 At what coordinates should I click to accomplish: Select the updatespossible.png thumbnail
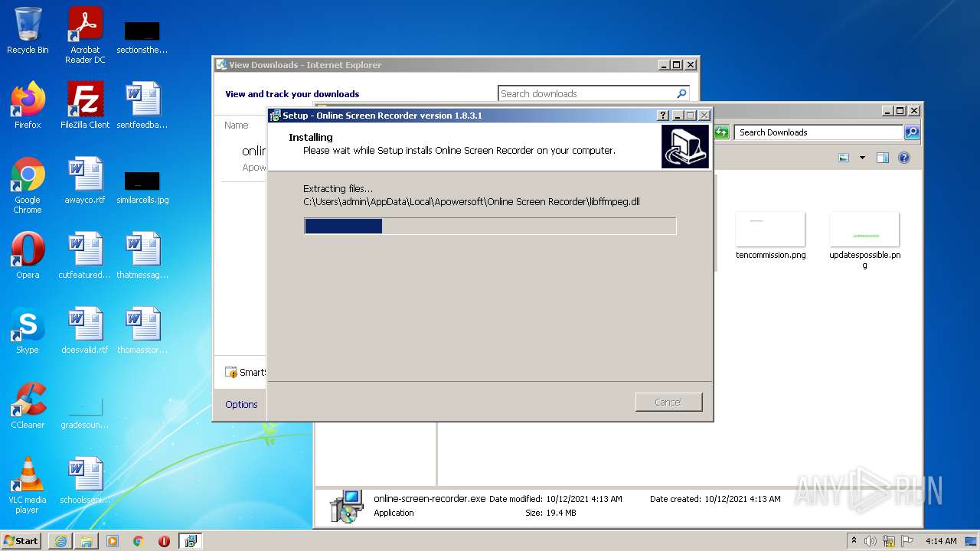864,241
